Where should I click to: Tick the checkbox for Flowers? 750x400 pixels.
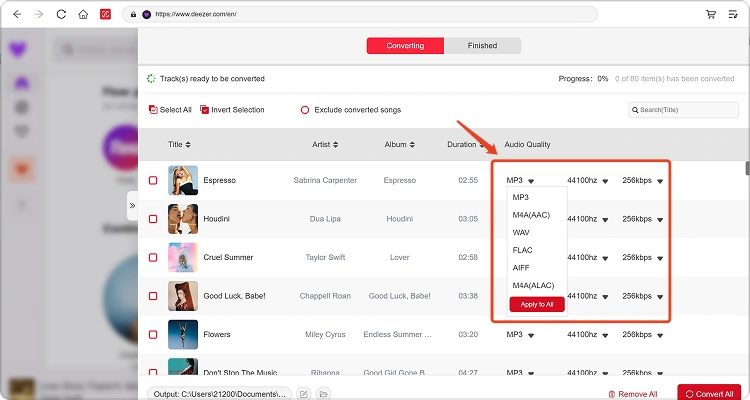coord(153,334)
